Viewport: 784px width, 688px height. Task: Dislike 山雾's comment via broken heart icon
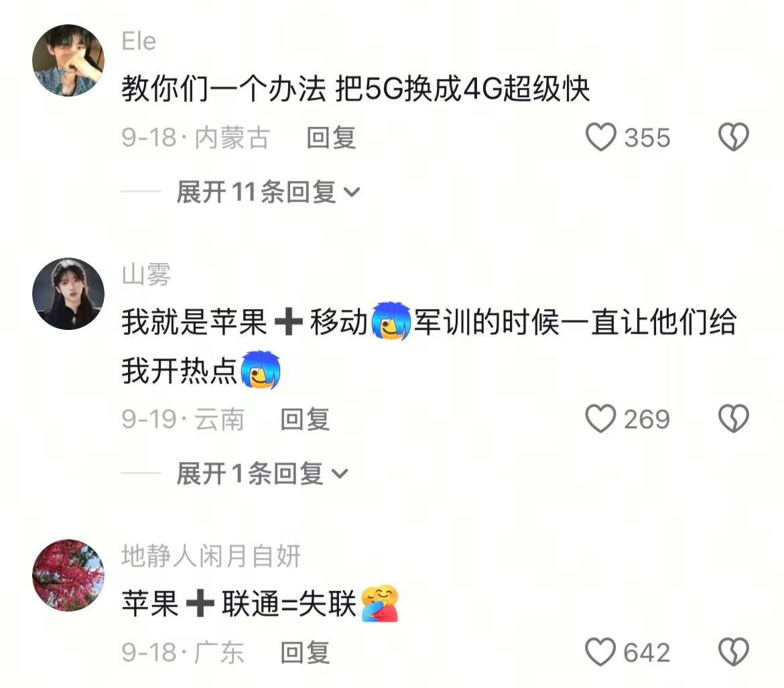[x=734, y=419]
